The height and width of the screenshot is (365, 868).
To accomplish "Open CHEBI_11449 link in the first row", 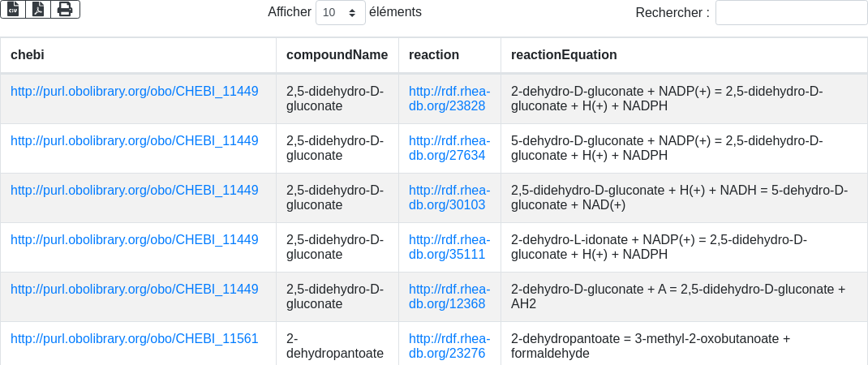I will click(135, 91).
